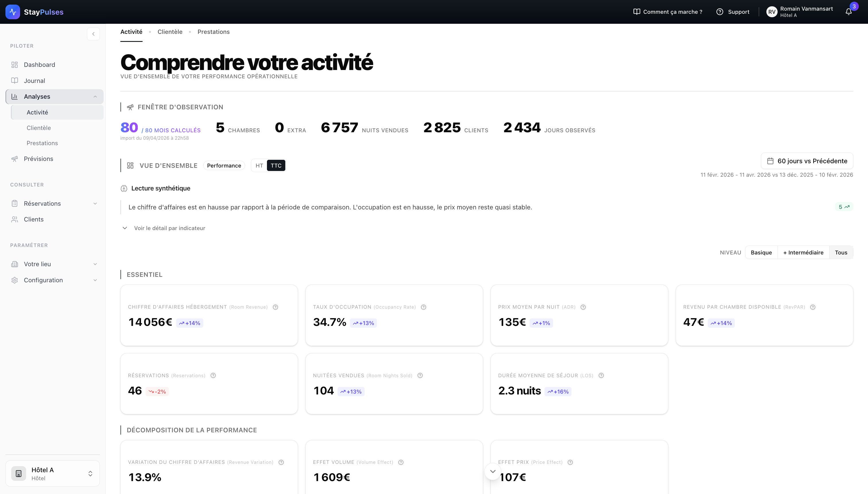
Task: Open the Clients section
Action: tap(33, 219)
